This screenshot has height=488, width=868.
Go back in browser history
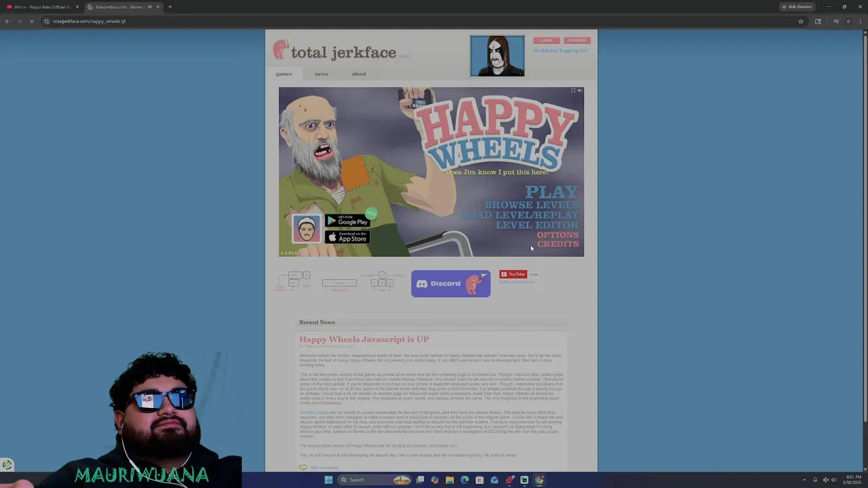[7, 21]
